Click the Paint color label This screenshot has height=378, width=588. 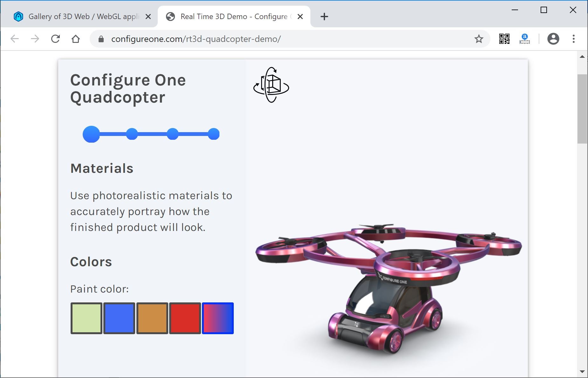pos(100,289)
